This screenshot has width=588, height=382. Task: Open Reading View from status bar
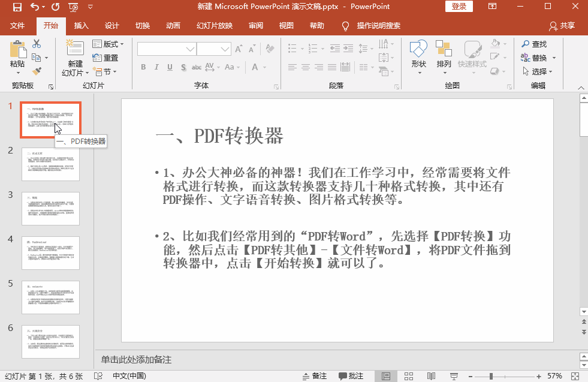432,375
